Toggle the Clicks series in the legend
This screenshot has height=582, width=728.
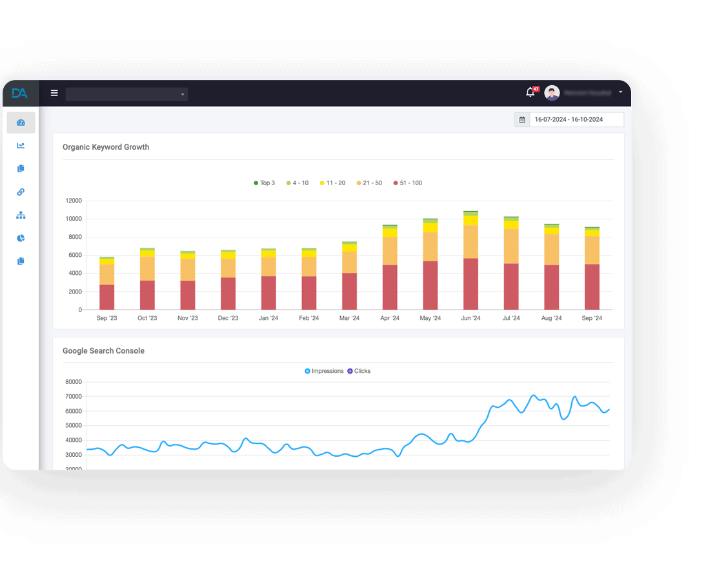click(359, 371)
